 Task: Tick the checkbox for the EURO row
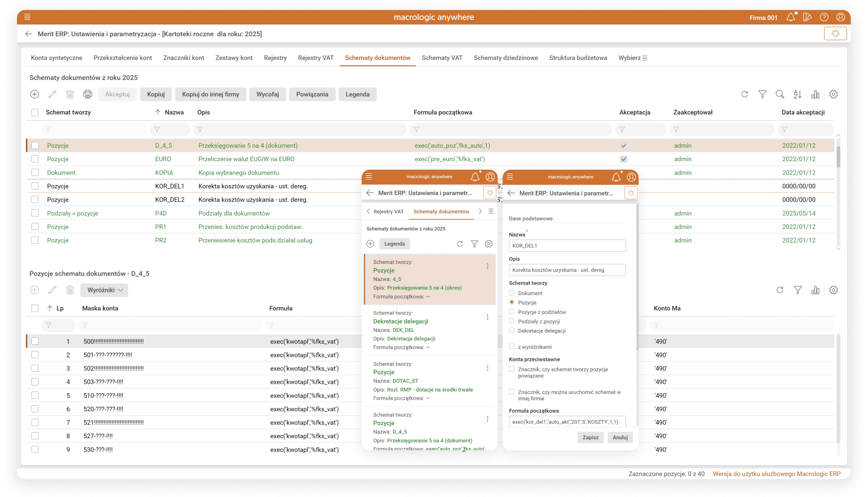[35, 159]
